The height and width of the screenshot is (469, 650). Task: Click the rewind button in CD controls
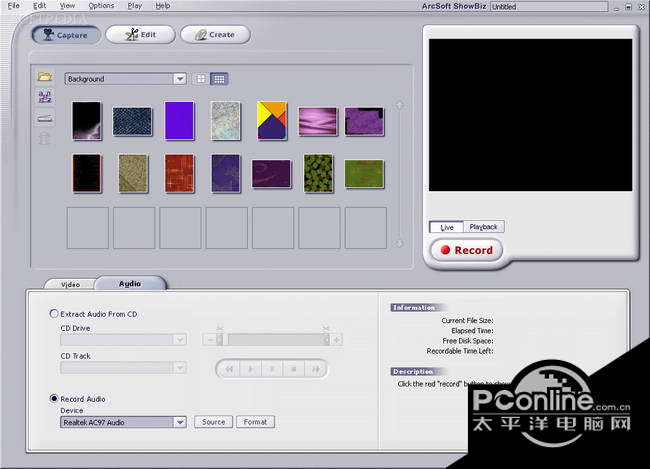point(229,369)
